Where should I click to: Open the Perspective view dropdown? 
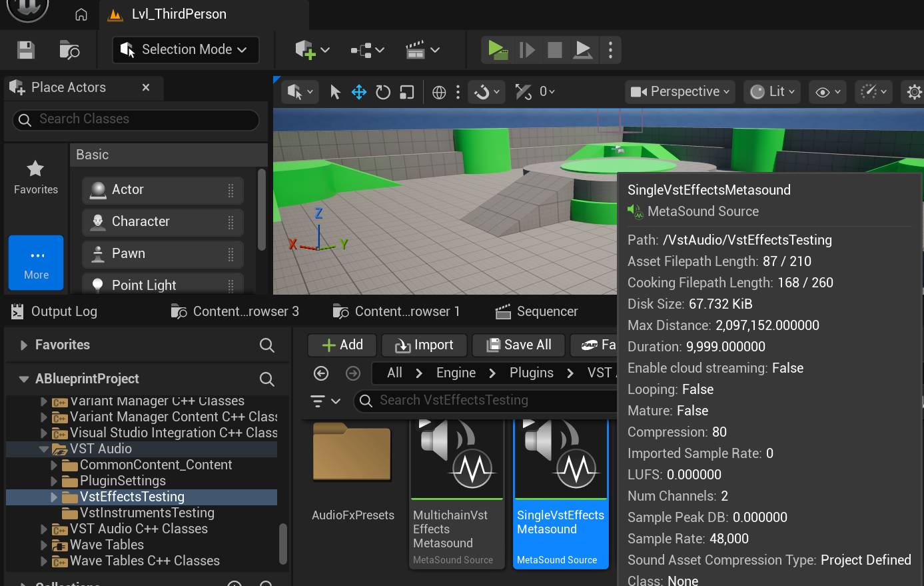(680, 92)
